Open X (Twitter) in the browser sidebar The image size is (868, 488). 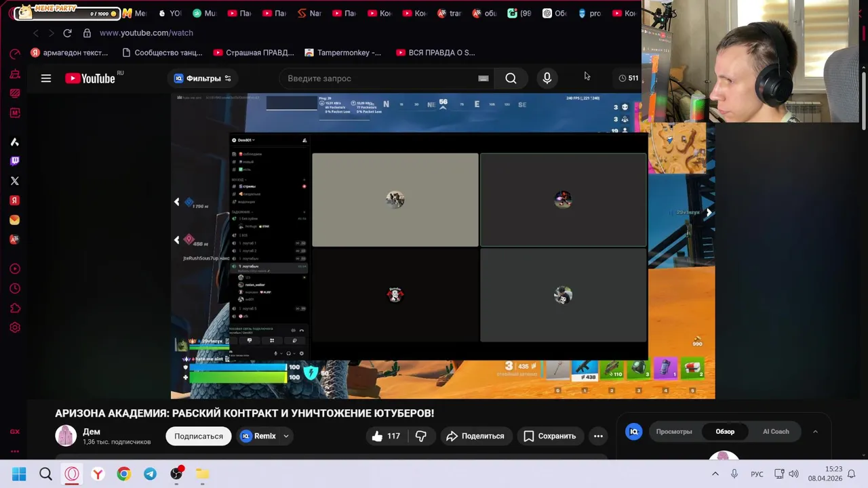click(x=15, y=181)
